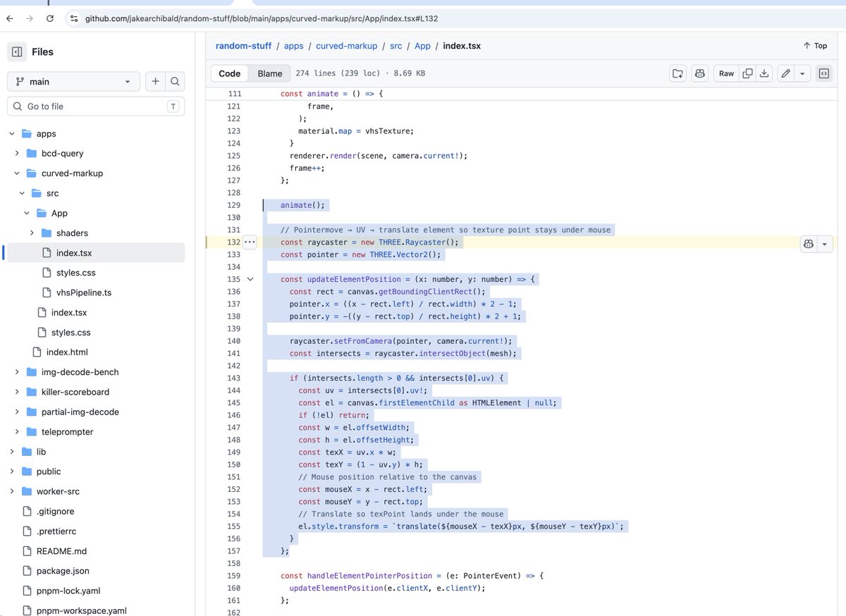Switch to the Blame tab
This screenshot has height=616, width=846.
point(270,73)
